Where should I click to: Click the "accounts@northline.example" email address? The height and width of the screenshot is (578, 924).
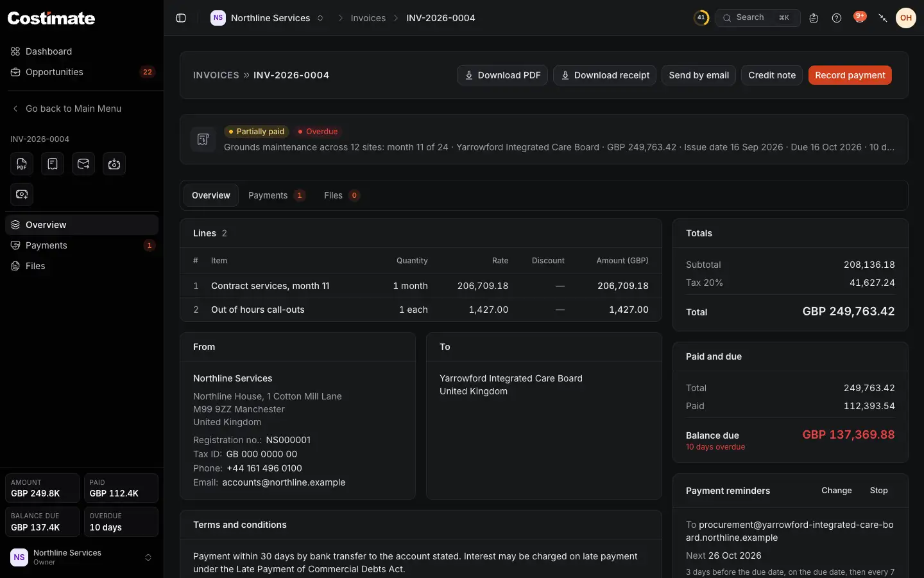coord(284,482)
